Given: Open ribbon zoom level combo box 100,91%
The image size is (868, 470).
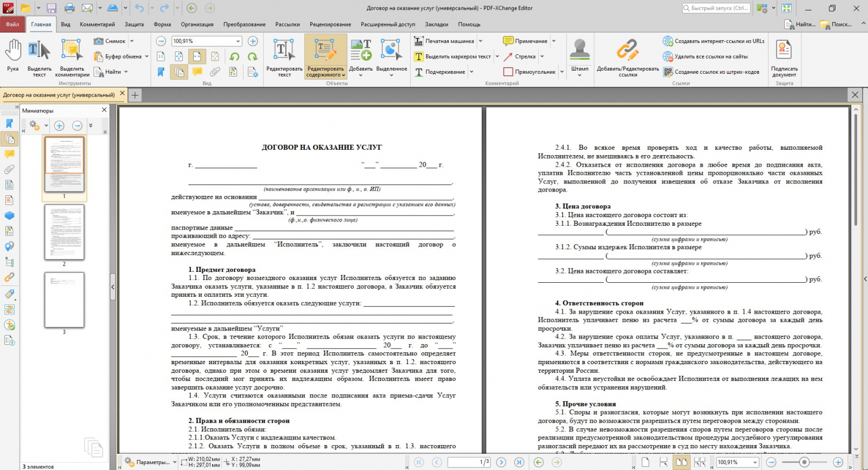Looking at the screenshot, I should (x=206, y=41).
